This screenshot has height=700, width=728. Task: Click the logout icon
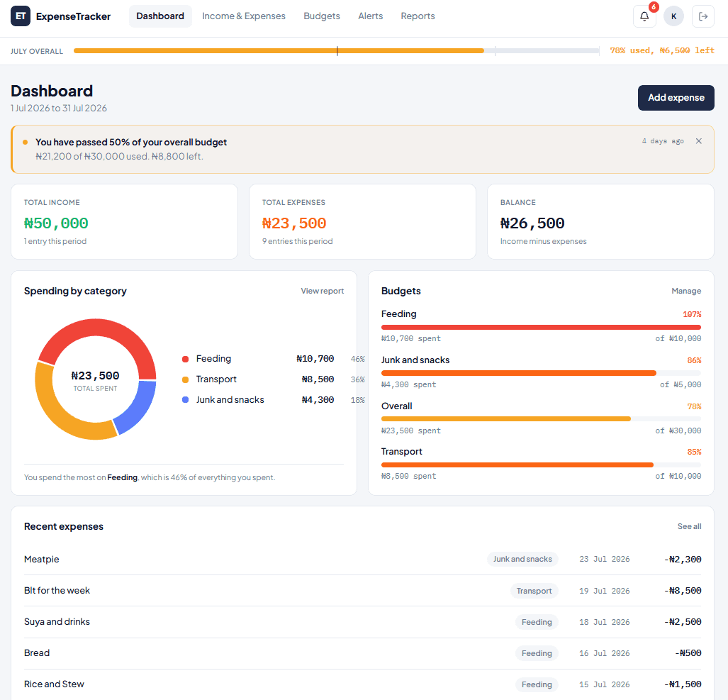point(703,16)
